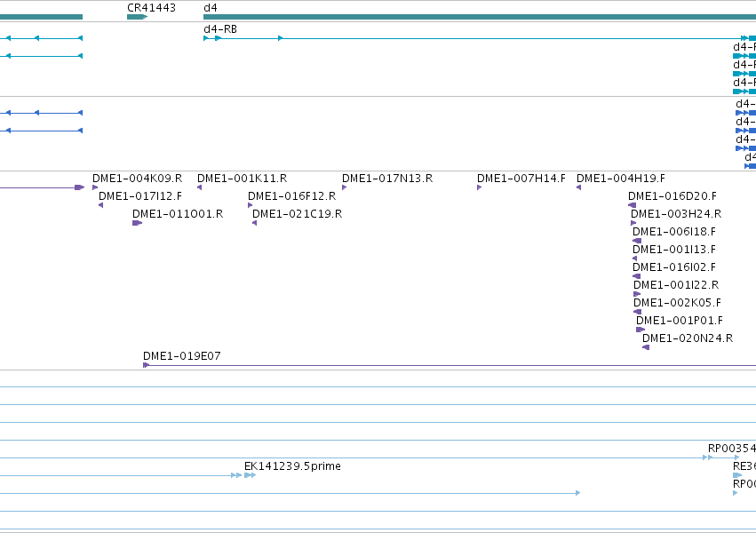Select the CR41443 gene arrow glyph
The image size is (756, 533).
[x=137, y=17]
